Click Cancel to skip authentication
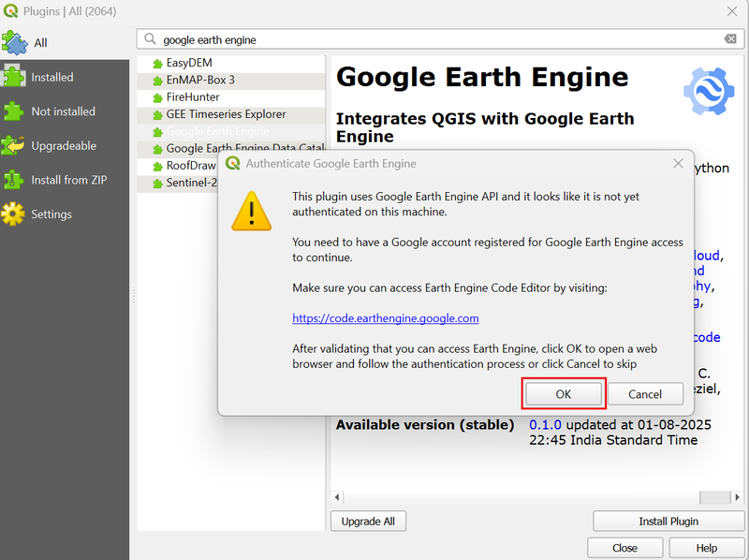This screenshot has width=749, height=560. click(x=645, y=393)
